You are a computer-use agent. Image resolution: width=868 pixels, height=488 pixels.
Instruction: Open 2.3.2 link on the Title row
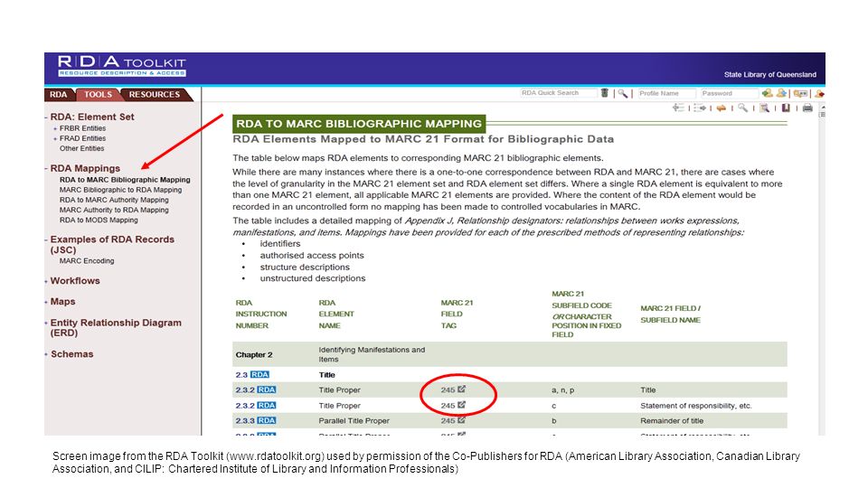[x=245, y=389]
